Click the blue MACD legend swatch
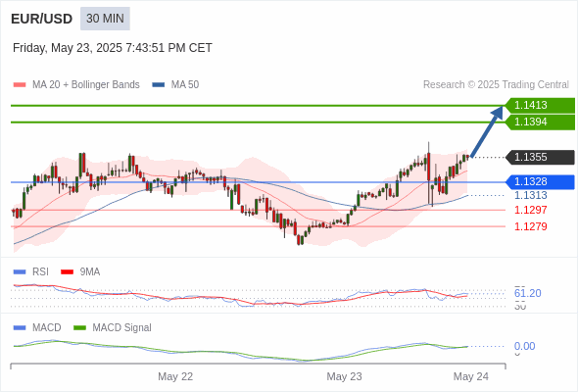Viewport: 578px width, 392px height. [x=20, y=328]
